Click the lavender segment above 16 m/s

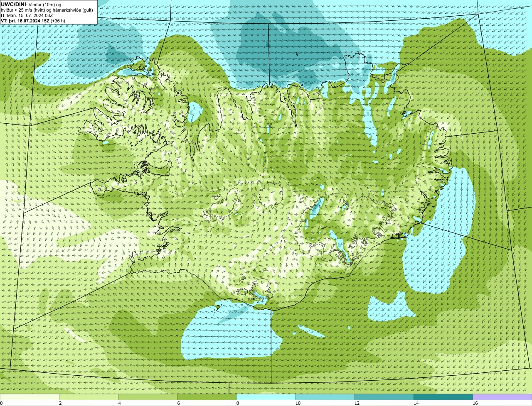pos(502,397)
